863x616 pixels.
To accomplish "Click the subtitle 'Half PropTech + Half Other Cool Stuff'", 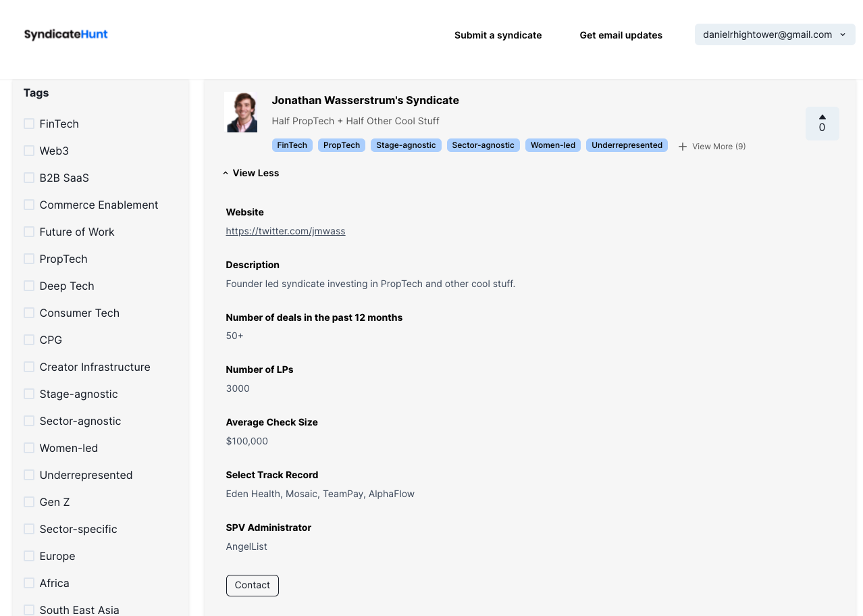I will (355, 121).
